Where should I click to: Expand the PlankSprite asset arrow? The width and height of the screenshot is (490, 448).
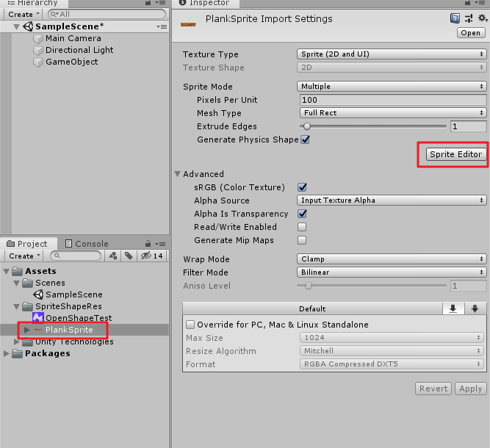click(27, 330)
